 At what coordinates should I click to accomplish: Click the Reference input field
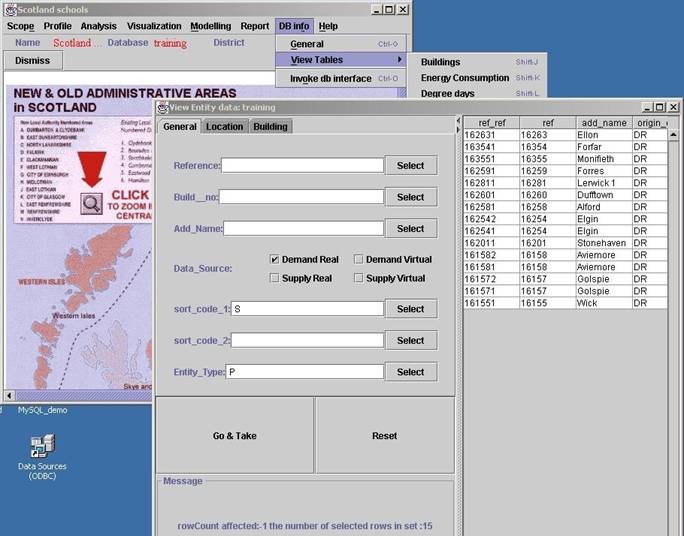302,166
